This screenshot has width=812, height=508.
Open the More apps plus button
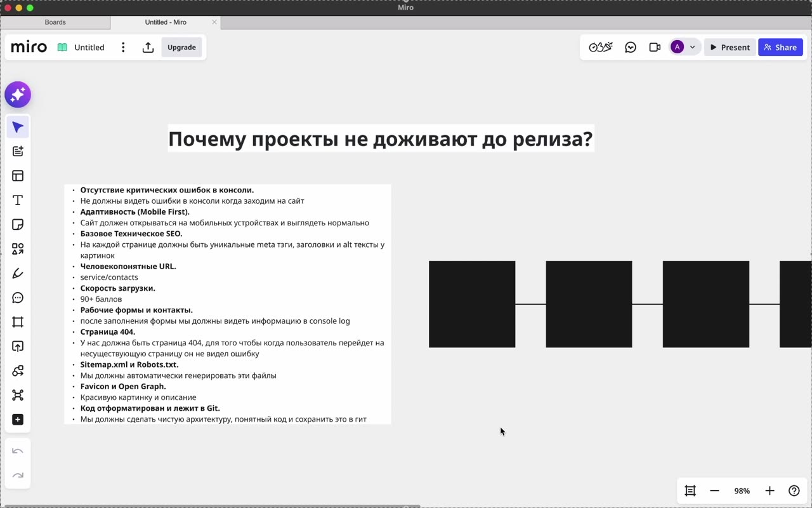tap(18, 420)
